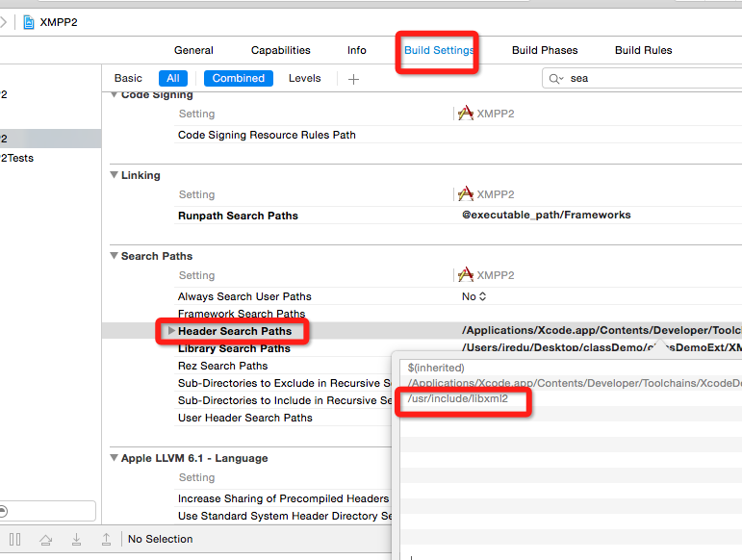Open the Always Search User Paths No dropdown

point(474,296)
